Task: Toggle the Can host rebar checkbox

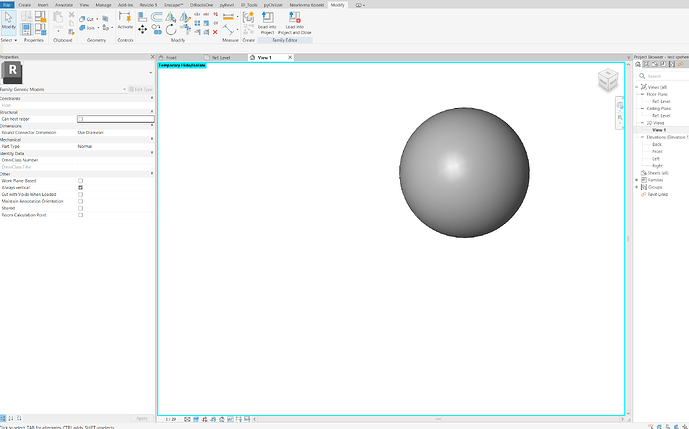Action: tap(80, 119)
